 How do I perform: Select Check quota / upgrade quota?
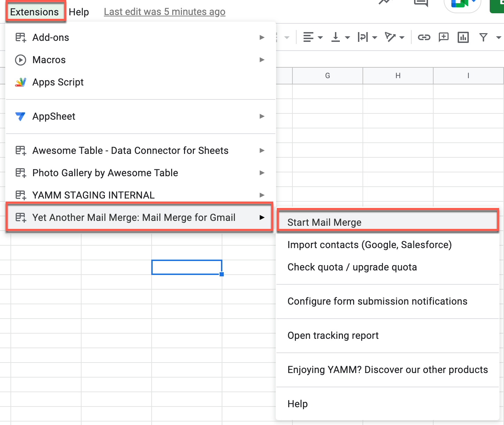coord(352,267)
